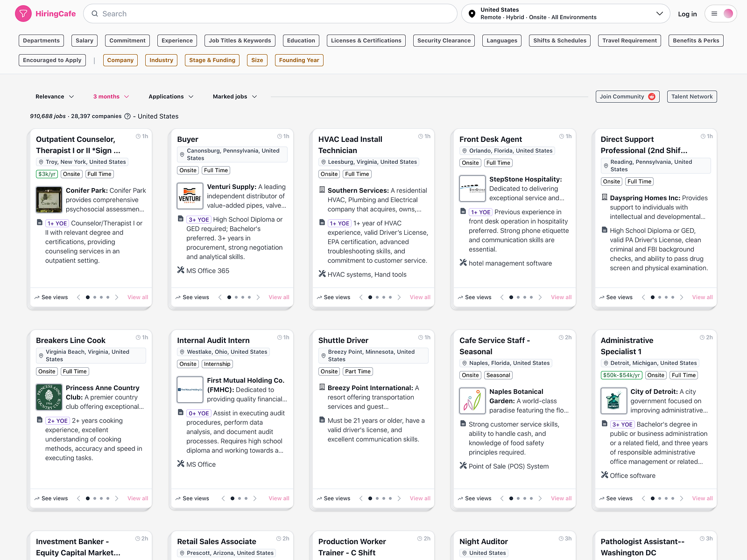Click the Reddit icon inside Join Community

652,97
